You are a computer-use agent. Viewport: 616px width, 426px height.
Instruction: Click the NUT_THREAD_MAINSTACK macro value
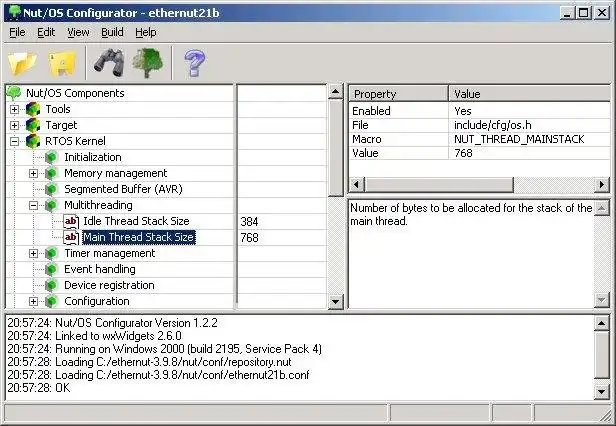[519, 139]
